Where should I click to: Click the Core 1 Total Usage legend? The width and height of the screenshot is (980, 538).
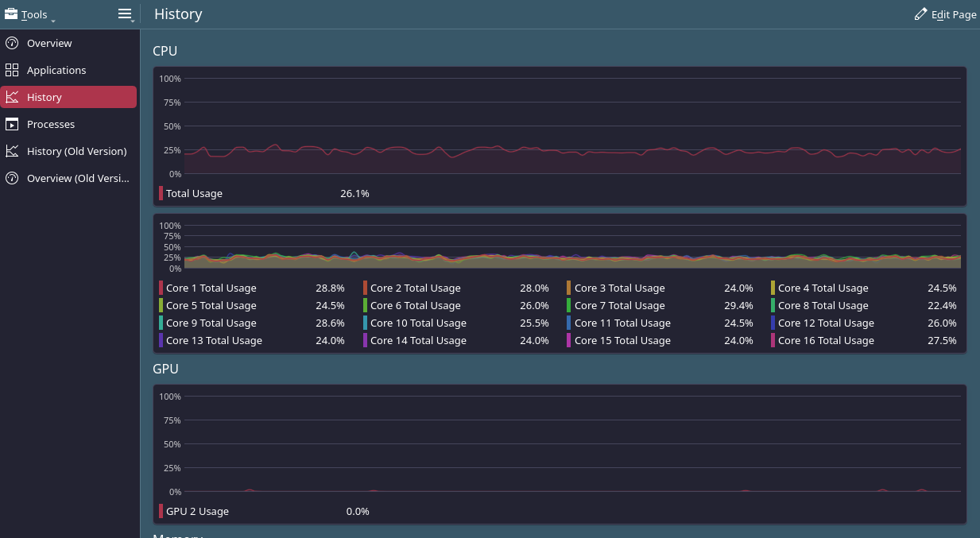pos(211,288)
